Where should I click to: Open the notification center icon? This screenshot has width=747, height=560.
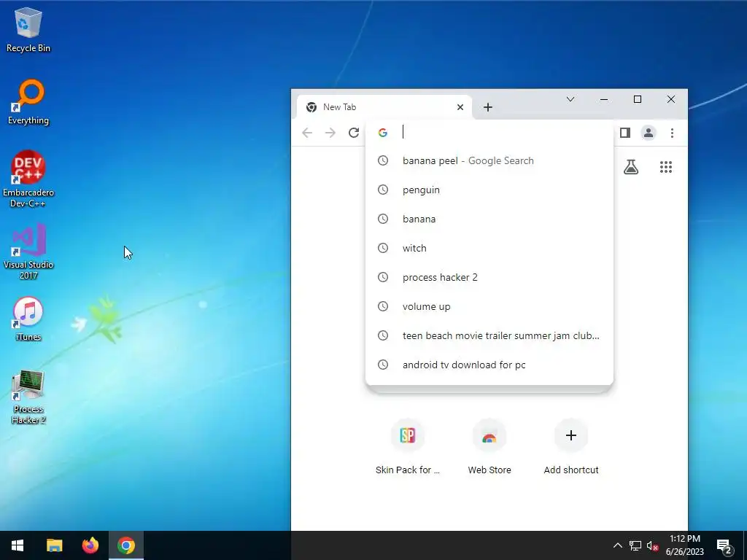pyautogui.click(x=724, y=545)
